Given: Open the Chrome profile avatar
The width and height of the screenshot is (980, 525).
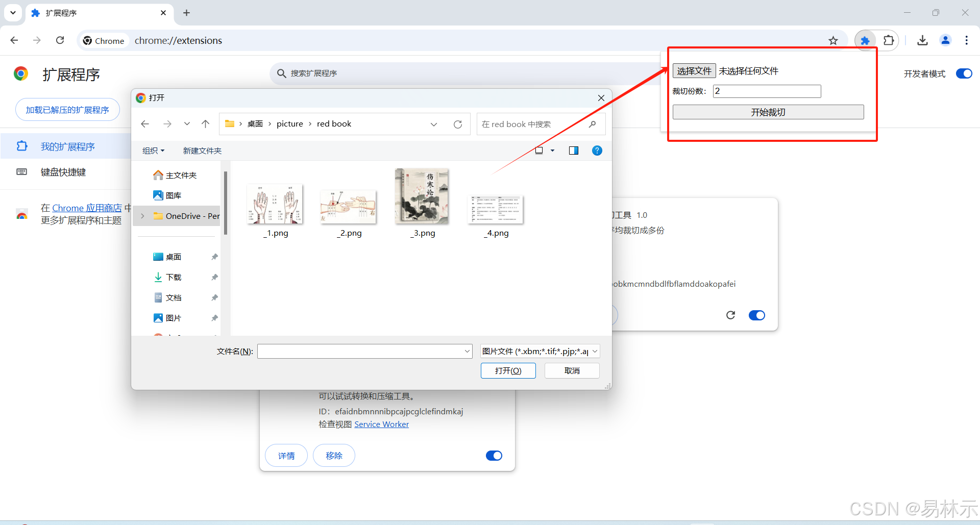Looking at the screenshot, I should (945, 40).
